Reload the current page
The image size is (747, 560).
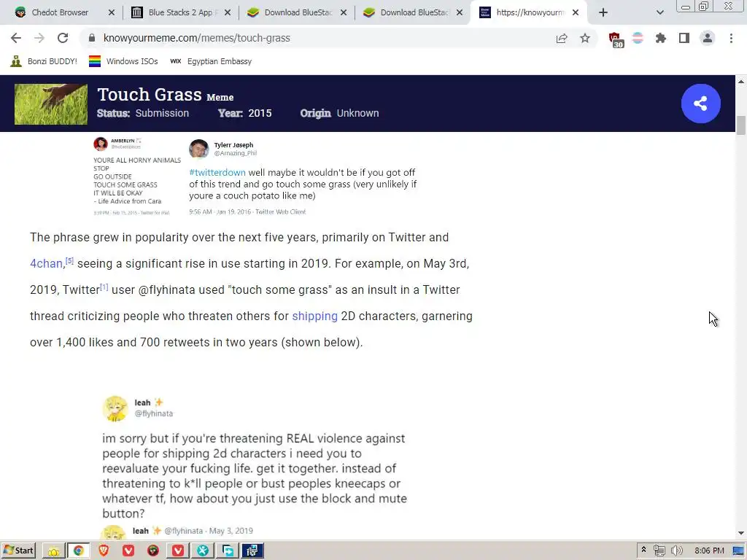pyautogui.click(x=63, y=38)
